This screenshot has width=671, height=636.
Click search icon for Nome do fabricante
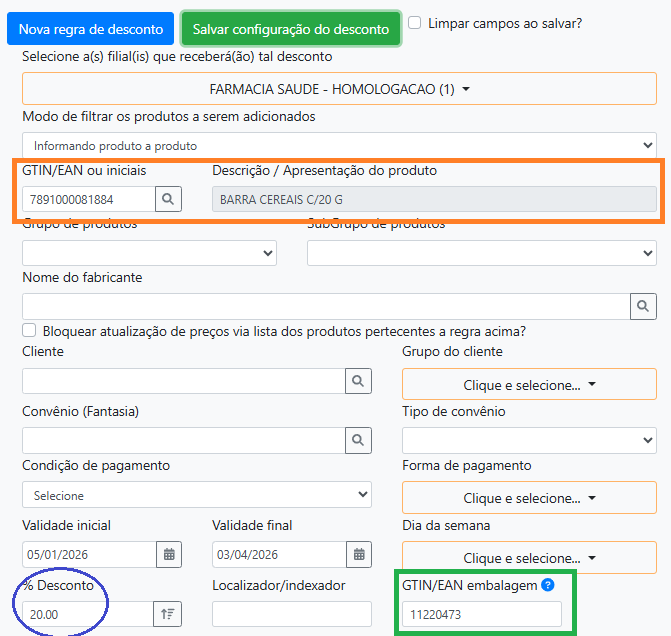point(643,306)
